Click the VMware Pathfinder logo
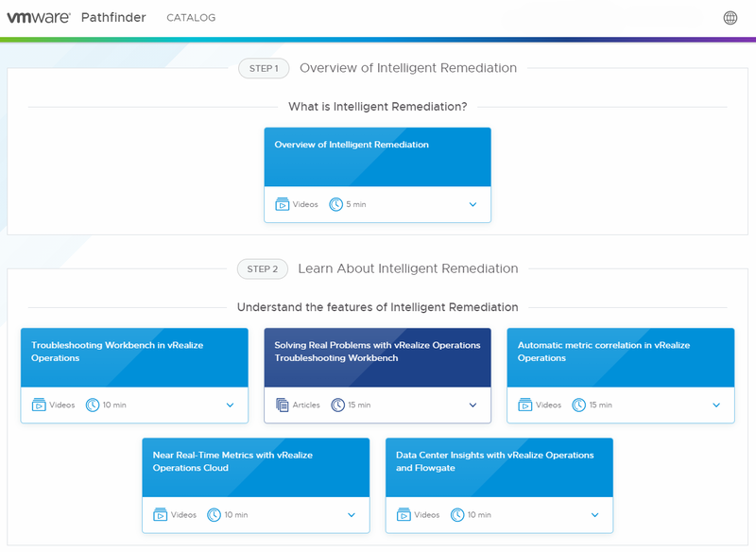 pos(77,18)
